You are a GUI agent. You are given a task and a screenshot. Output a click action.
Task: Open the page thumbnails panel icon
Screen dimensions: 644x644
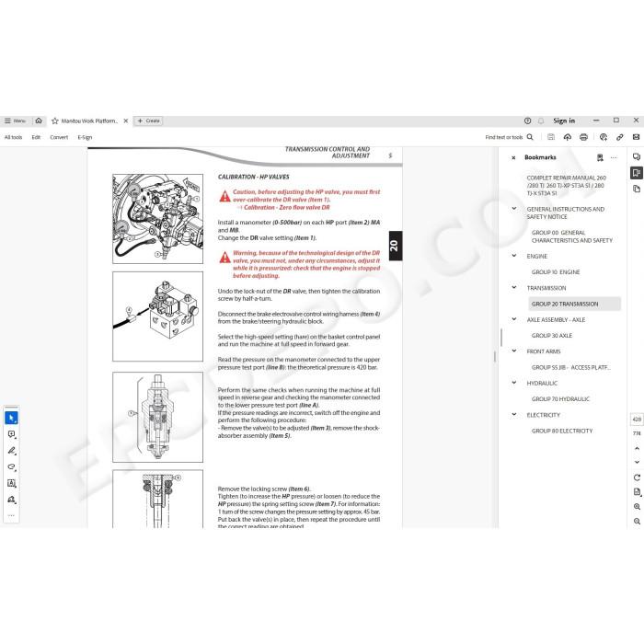[637, 189]
